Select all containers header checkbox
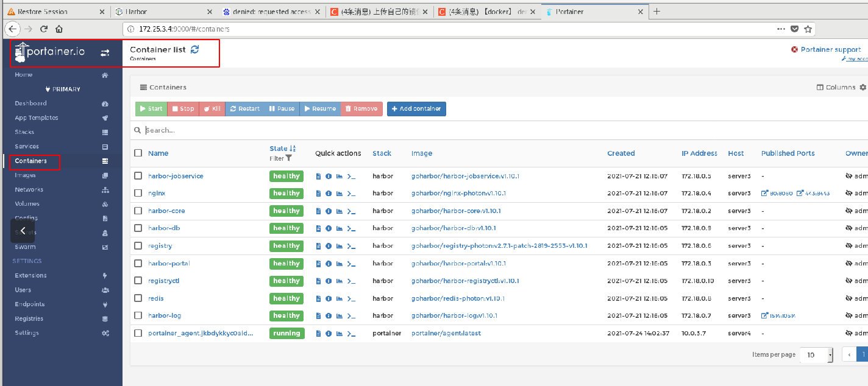Viewport: 868px width, 386px height. [x=138, y=153]
